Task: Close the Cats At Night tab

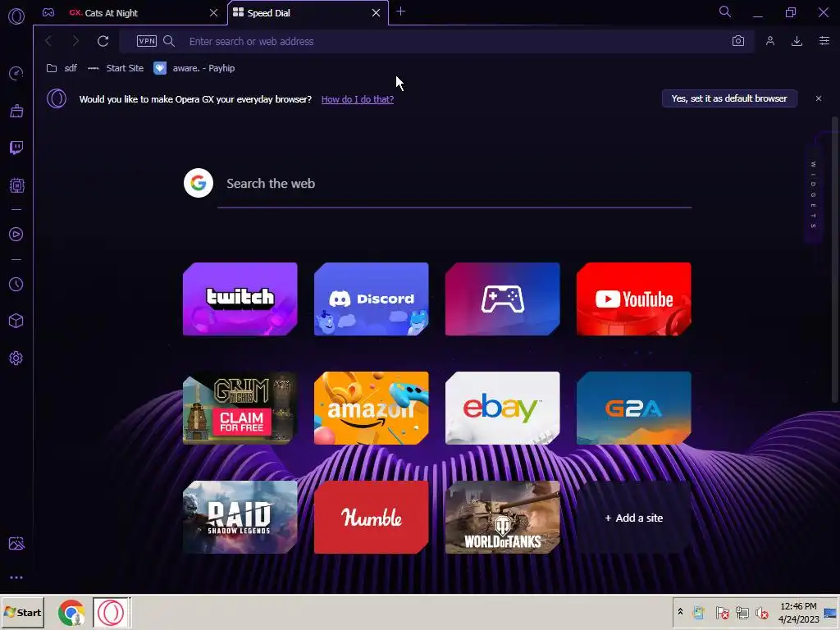Action: (x=214, y=13)
